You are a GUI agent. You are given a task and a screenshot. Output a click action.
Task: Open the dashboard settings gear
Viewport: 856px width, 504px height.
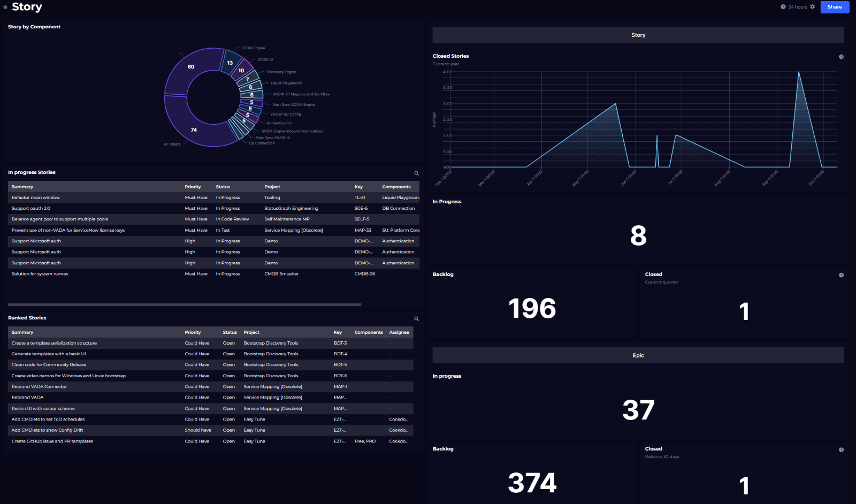pyautogui.click(x=812, y=7)
